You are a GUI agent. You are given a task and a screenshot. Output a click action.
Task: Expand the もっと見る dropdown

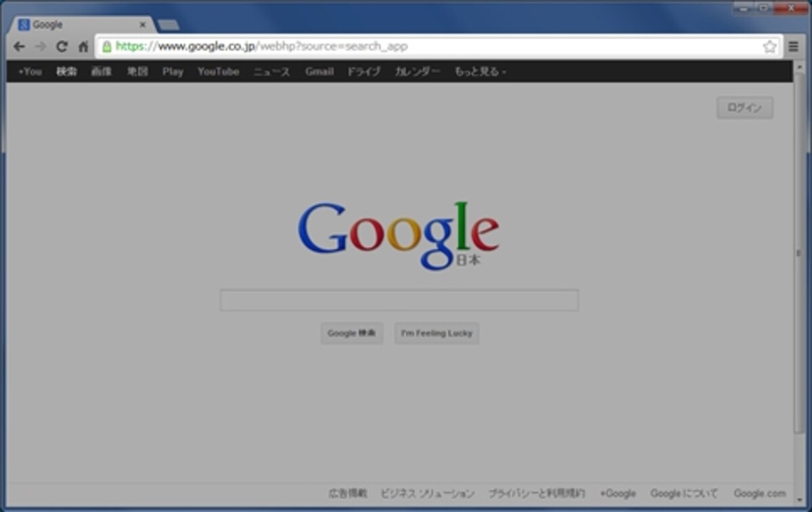pos(480,72)
